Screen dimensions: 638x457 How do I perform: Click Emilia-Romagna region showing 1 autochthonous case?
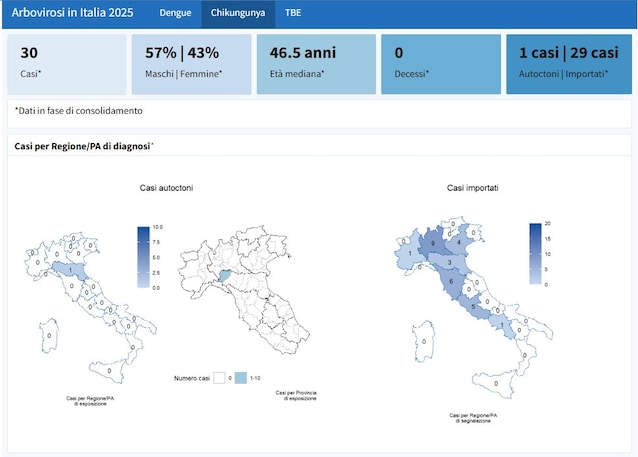click(x=70, y=270)
